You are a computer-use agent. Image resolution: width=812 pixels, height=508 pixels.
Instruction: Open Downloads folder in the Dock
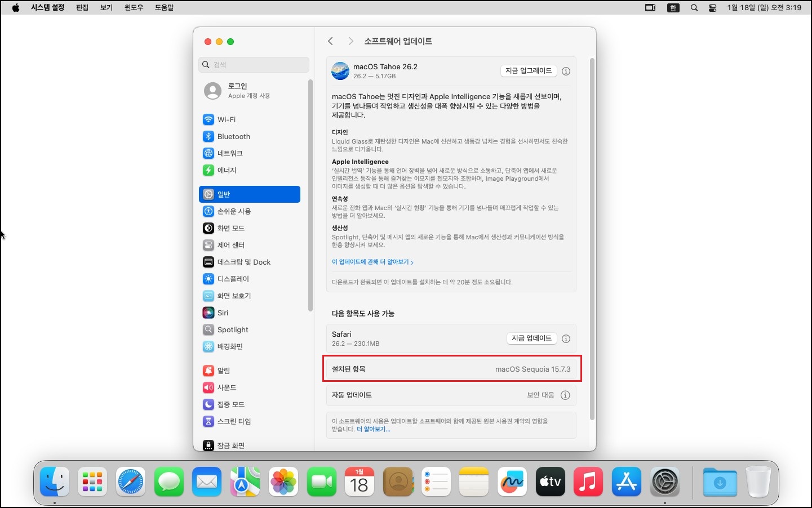720,482
